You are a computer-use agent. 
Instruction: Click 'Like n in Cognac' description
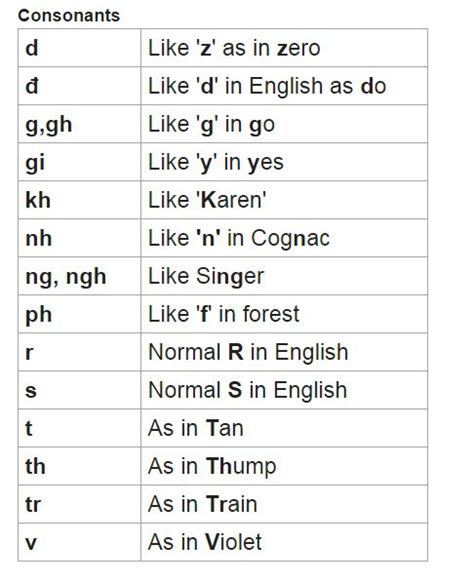(239, 239)
